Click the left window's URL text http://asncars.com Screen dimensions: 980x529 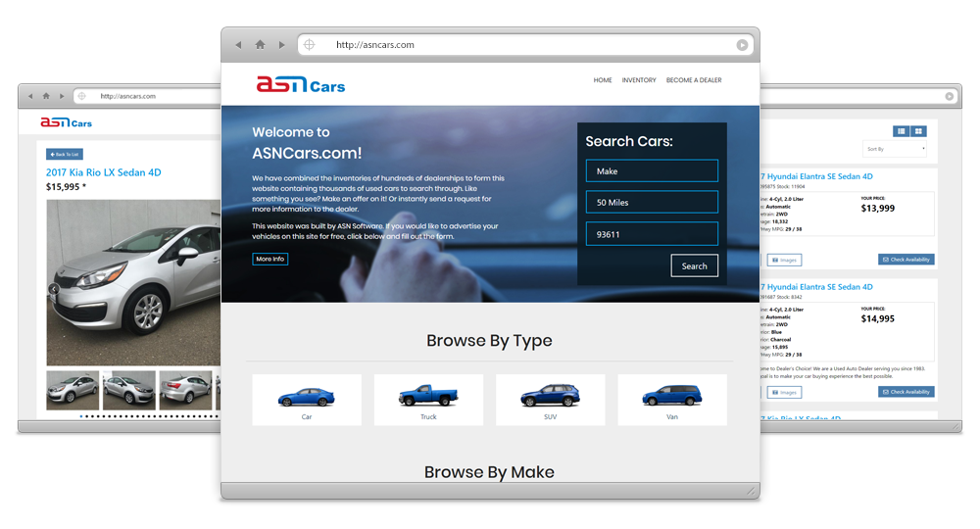tap(128, 96)
